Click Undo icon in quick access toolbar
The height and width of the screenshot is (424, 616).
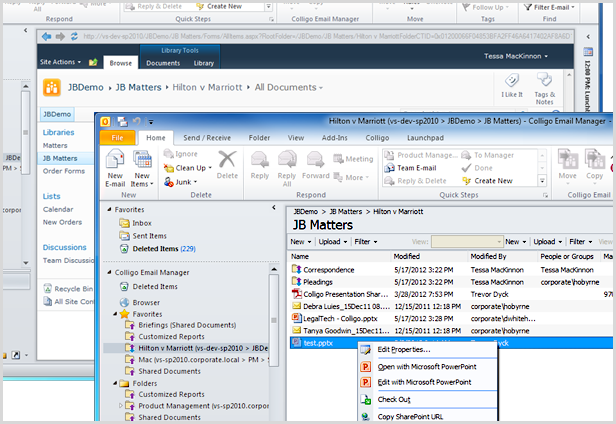[x=136, y=122]
